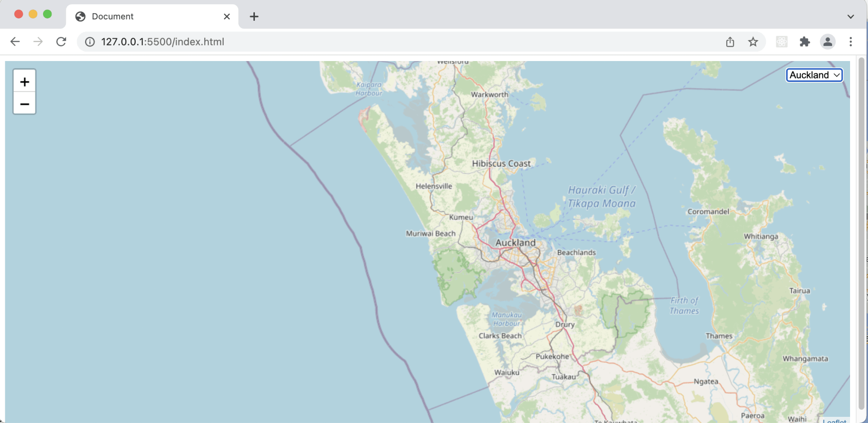Close the Document tab
Screen dimensions: 868x423
227,17
